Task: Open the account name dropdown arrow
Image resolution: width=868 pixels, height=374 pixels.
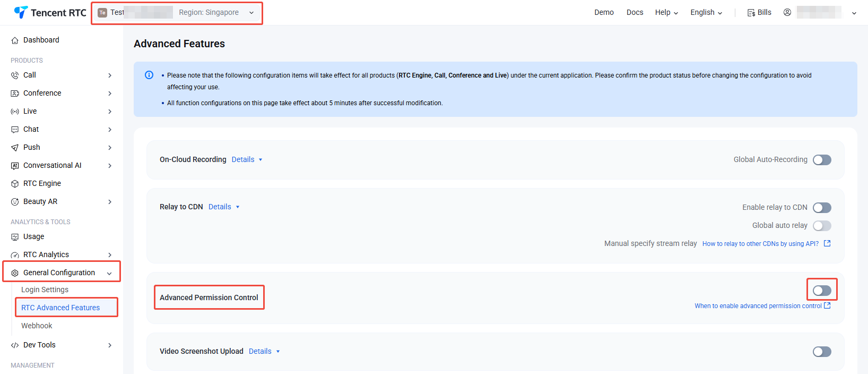Action: tap(854, 13)
